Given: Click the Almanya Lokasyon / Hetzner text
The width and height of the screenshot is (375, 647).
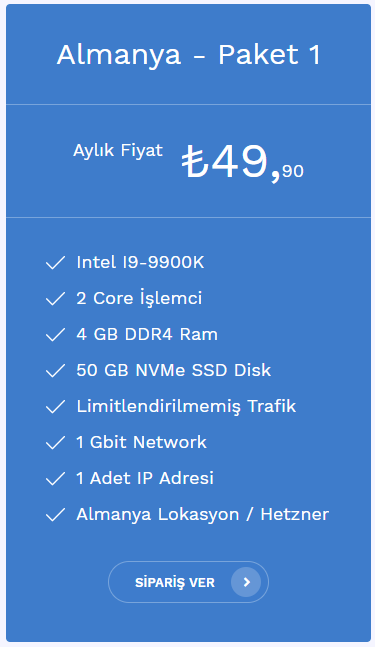Looking at the screenshot, I should (203, 515).
